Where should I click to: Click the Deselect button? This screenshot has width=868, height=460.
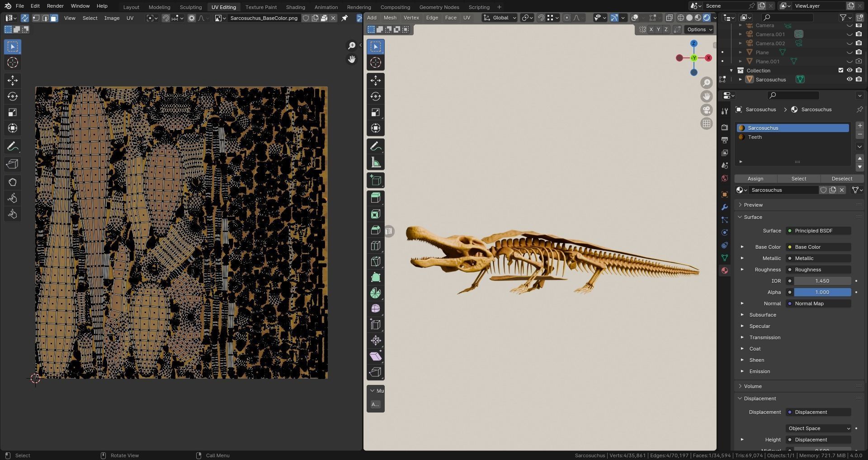pos(842,179)
